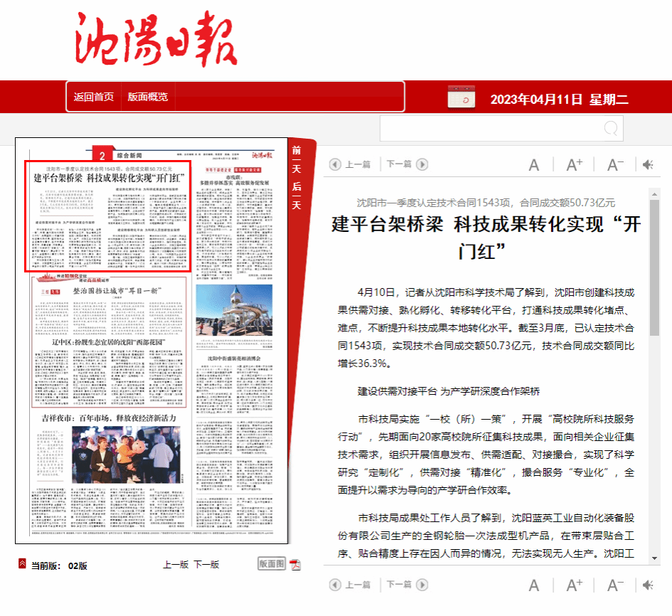Image resolution: width=672 pixels, height=616 pixels.
Task: Click the speaker read-aloud icon above the article
Action: tap(647, 165)
